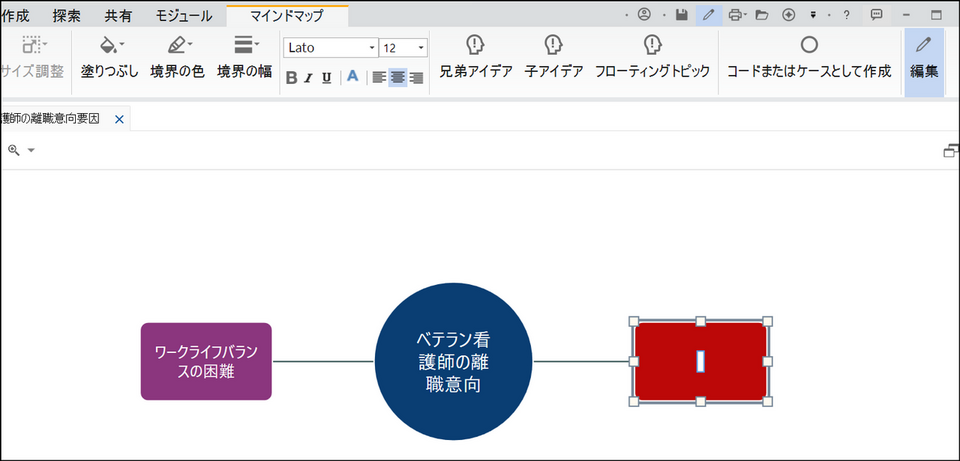960x461 pixels.
Task: Add a 子アイデア (child idea)
Action: tap(553, 46)
